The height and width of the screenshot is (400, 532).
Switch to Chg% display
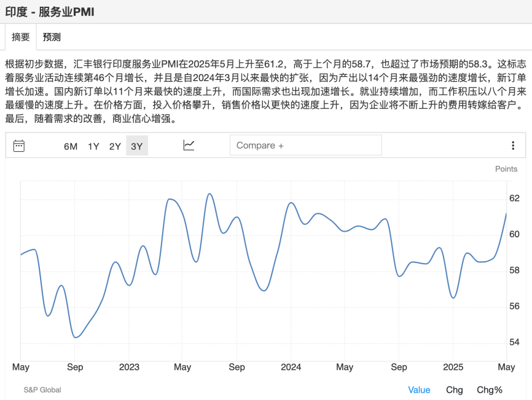[x=490, y=390]
